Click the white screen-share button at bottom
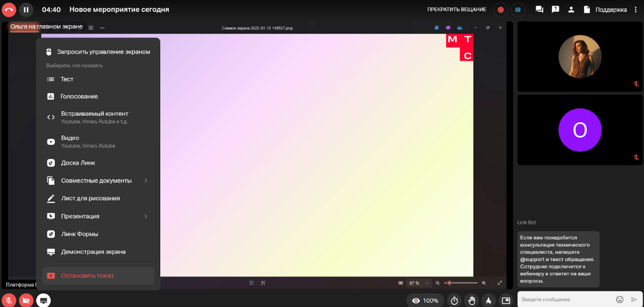 [43, 300]
